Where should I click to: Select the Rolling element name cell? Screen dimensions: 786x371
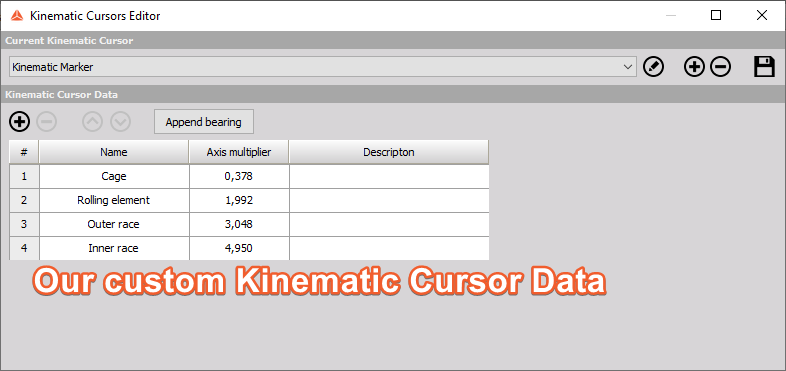pyautogui.click(x=114, y=201)
